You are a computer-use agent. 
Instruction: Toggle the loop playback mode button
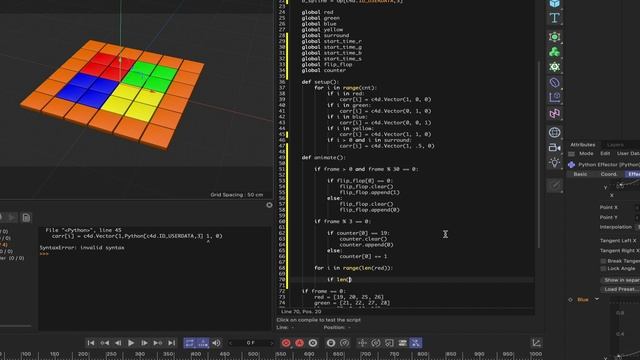point(190,343)
